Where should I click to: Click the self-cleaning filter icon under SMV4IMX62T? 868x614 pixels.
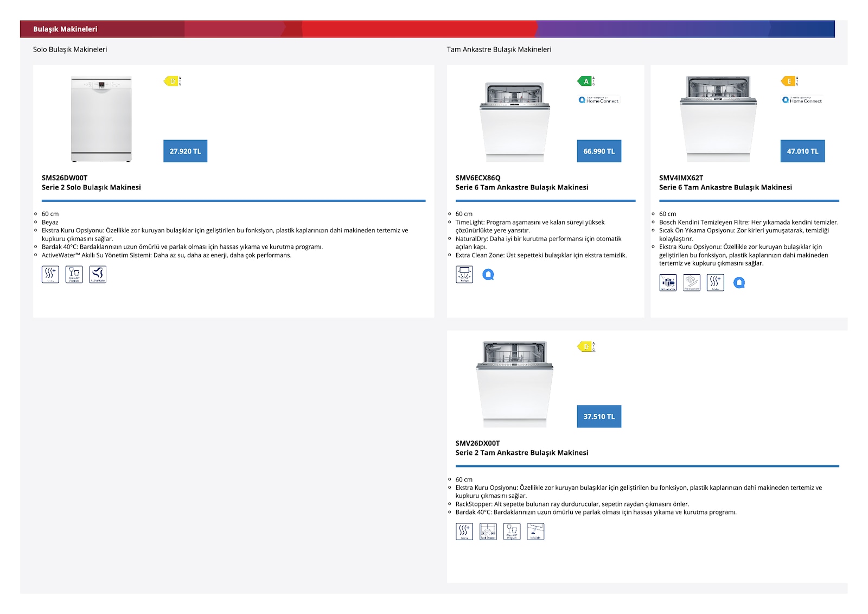pos(668,282)
